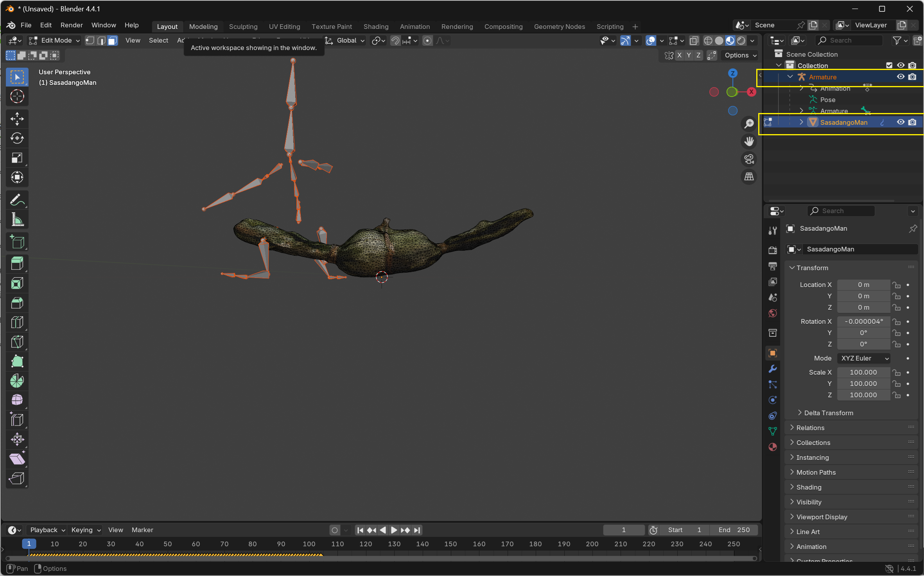
Task: Enable snapping with the magnet toggle
Action: [395, 40]
